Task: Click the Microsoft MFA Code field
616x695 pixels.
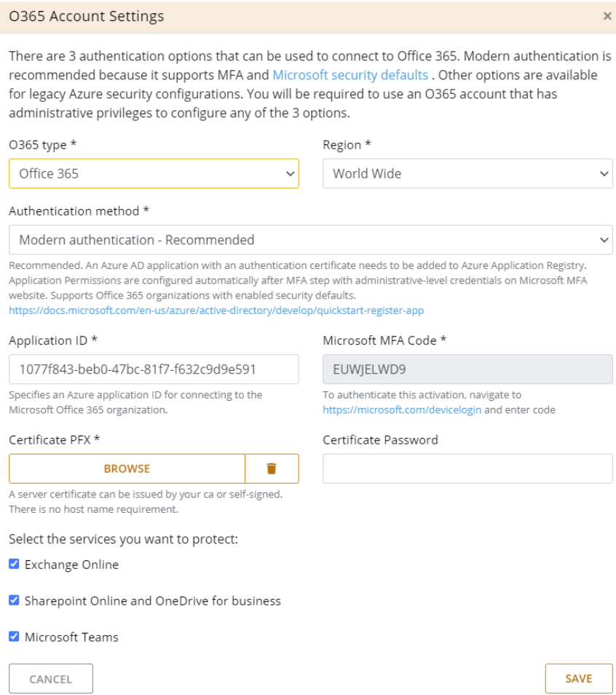Action: point(467,369)
